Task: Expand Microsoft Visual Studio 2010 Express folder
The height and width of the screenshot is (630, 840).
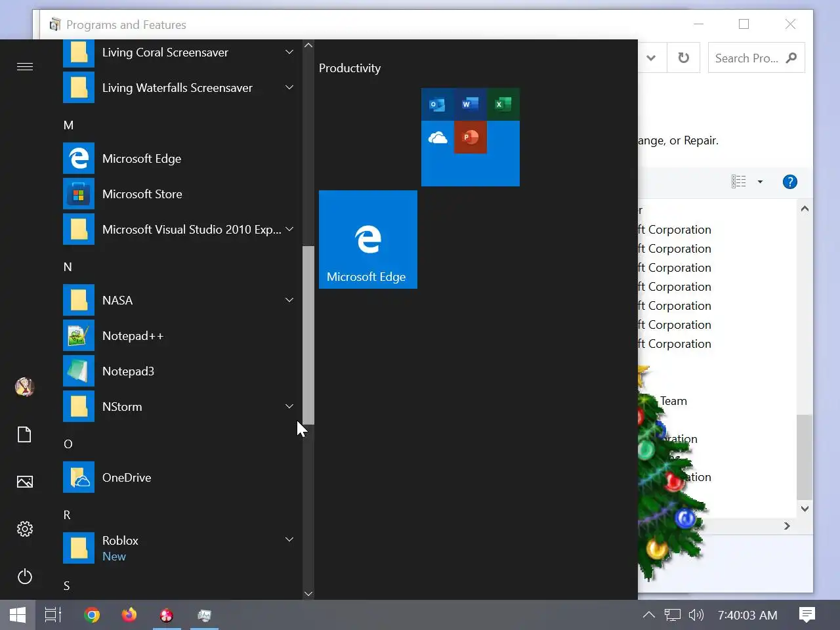Action: coord(289,229)
